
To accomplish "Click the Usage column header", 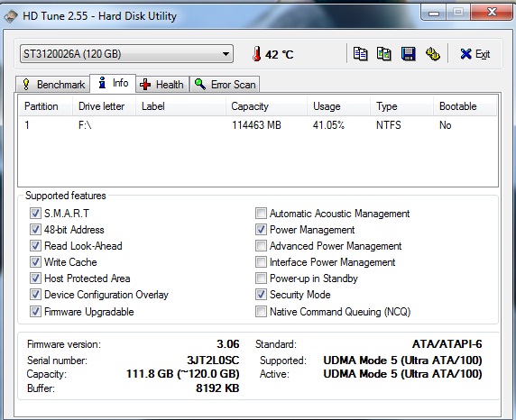I will (x=338, y=106).
